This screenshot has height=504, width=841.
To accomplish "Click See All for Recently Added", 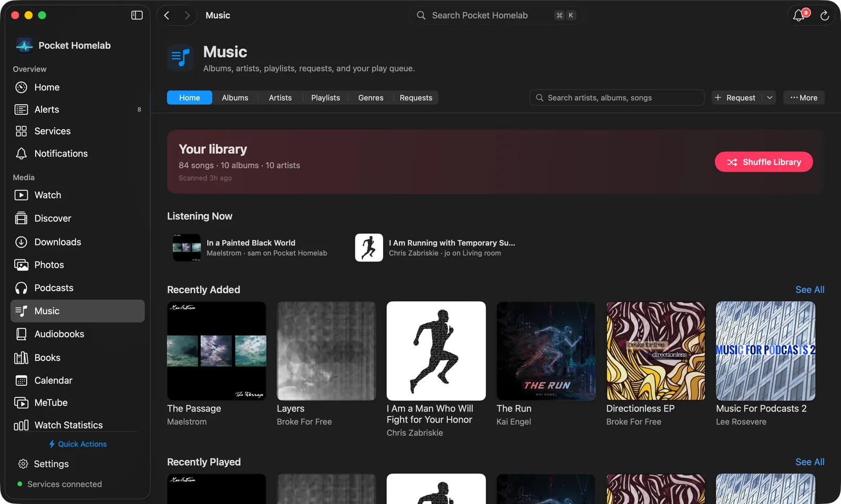I will pos(809,290).
